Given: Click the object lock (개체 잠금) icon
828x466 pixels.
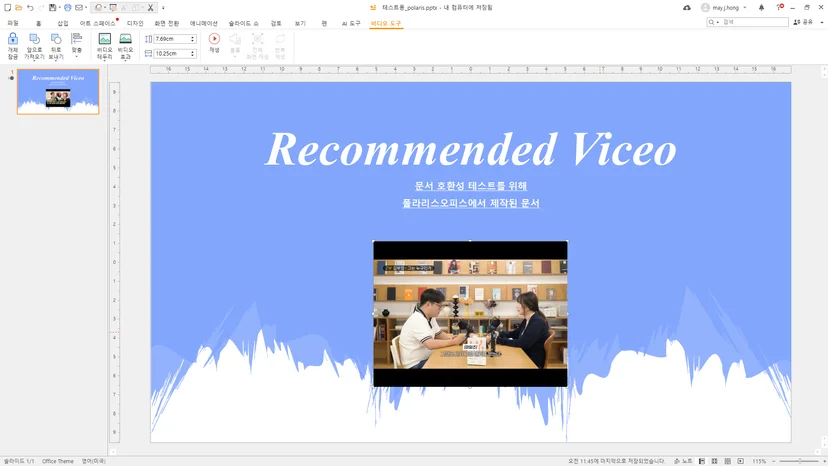Looking at the screenshot, I should click(13, 39).
